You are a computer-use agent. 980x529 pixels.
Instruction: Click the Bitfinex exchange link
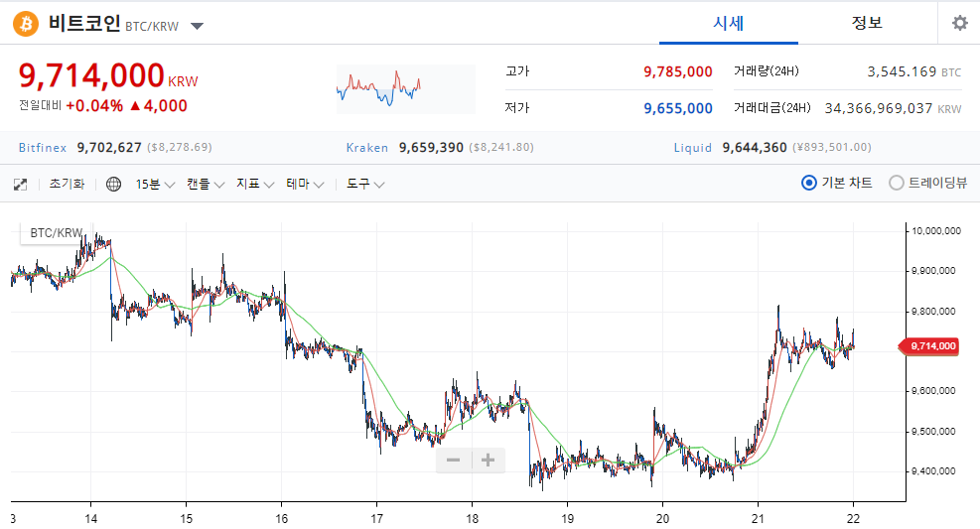tap(43, 148)
